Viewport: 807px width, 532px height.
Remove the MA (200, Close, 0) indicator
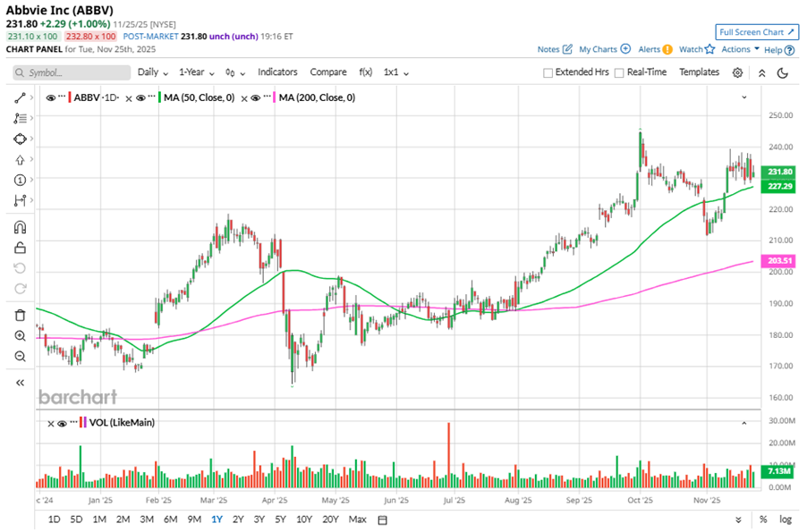point(244,98)
